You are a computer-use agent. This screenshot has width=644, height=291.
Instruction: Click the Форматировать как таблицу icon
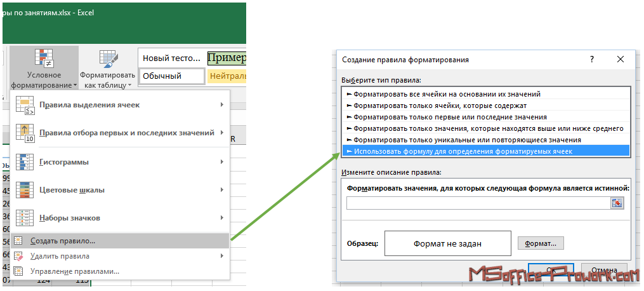click(107, 59)
